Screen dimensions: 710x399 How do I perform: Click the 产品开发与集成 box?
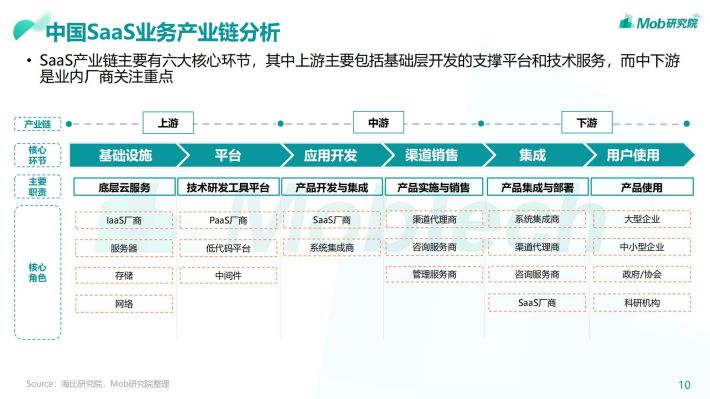[332, 187]
